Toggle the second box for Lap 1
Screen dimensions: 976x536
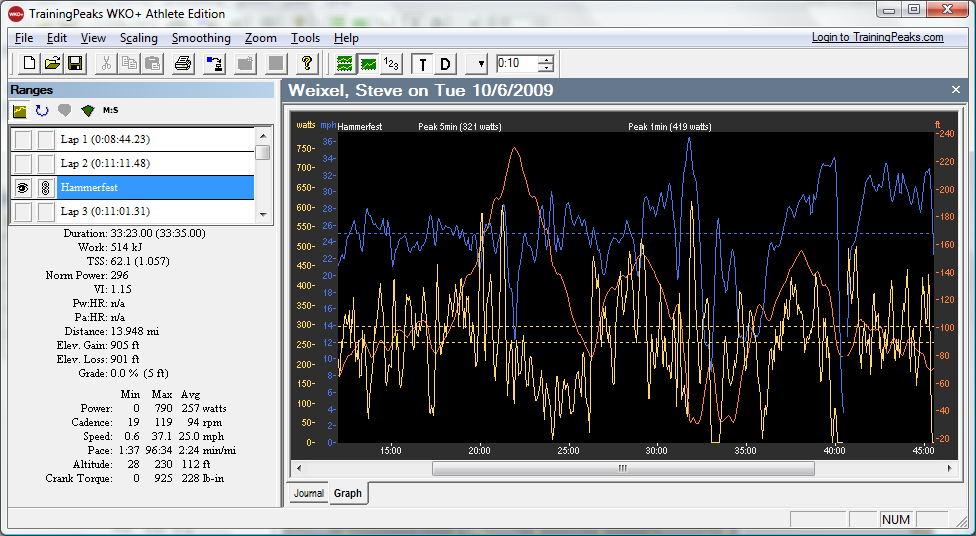pos(45,139)
